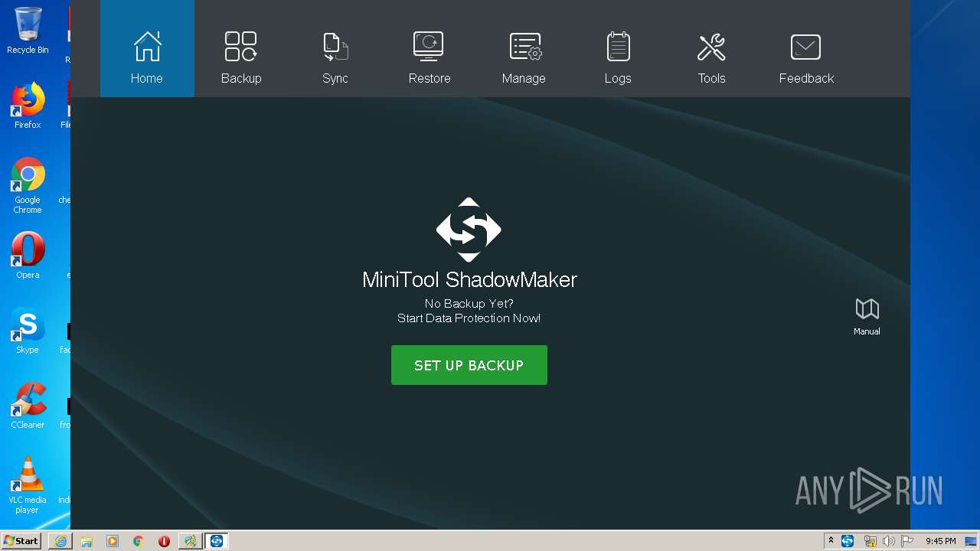Image resolution: width=980 pixels, height=551 pixels.
Task: Select the ShadowMaker taskbar button
Action: pos(216,541)
